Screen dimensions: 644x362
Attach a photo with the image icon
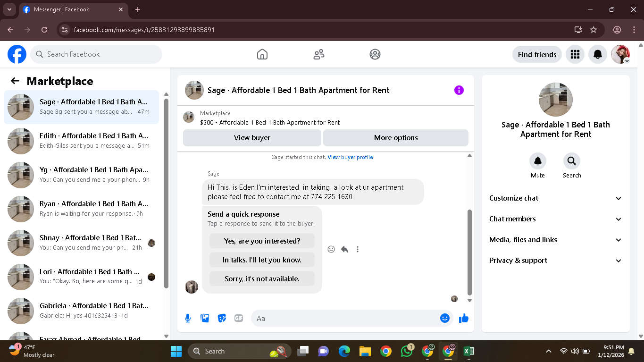(205, 318)
